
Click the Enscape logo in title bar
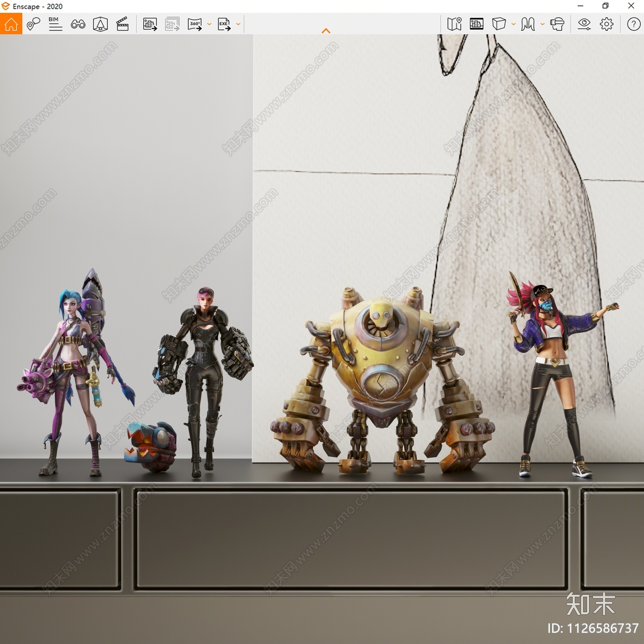pyautogui.click(x=5, y=6)
